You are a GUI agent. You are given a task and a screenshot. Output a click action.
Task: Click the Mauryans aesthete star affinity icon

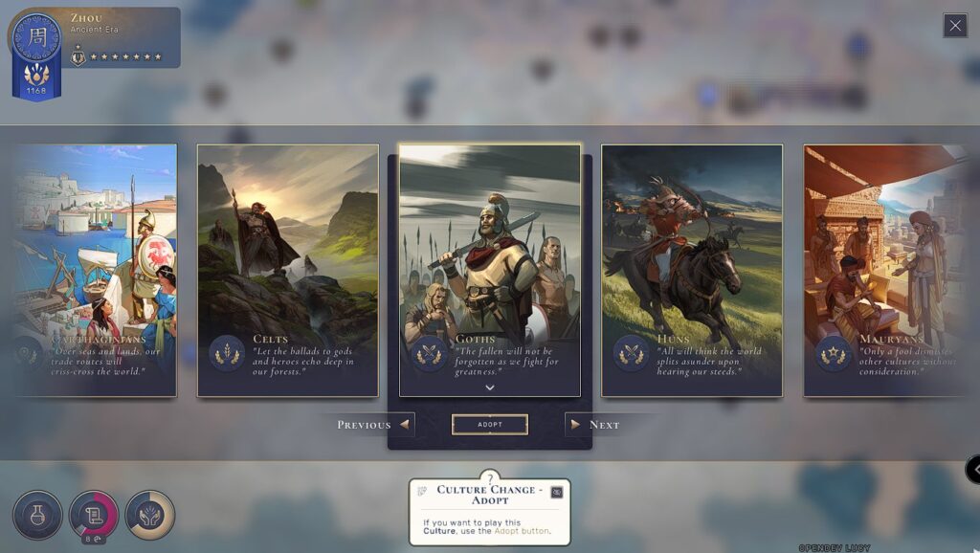click(x=834, y=354)
